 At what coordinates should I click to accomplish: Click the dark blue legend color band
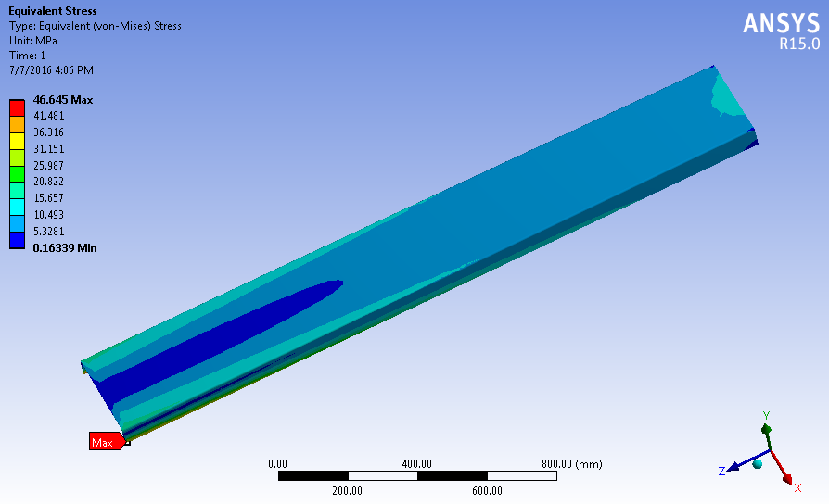[x=17, y=240]
